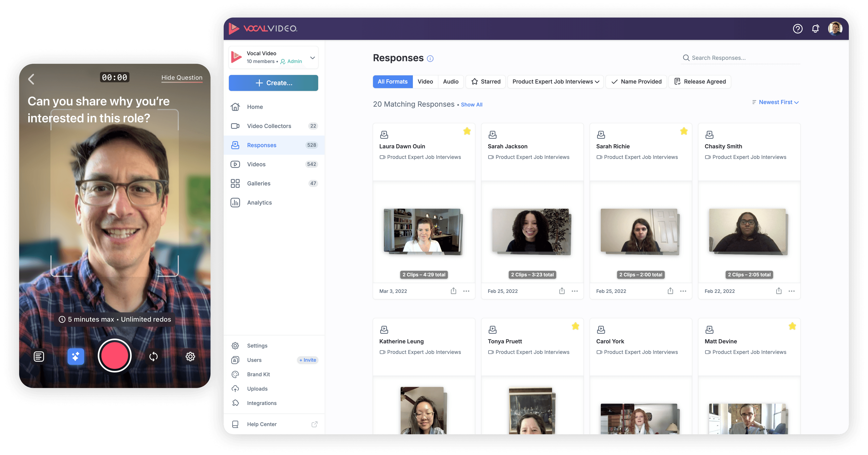The image size is (868, 455).
Task: Open the Brand Kit settings
Action: click(274, 374)
